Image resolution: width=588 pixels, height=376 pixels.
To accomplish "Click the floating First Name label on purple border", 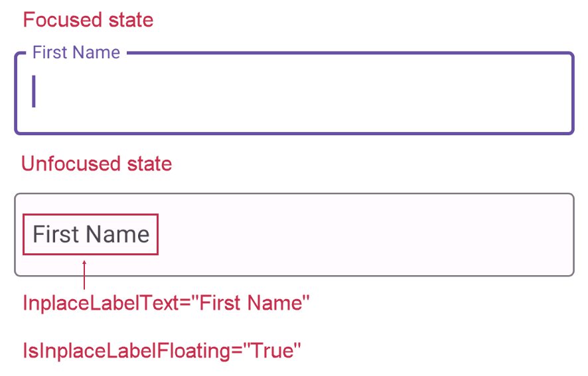I will (76, 53).
